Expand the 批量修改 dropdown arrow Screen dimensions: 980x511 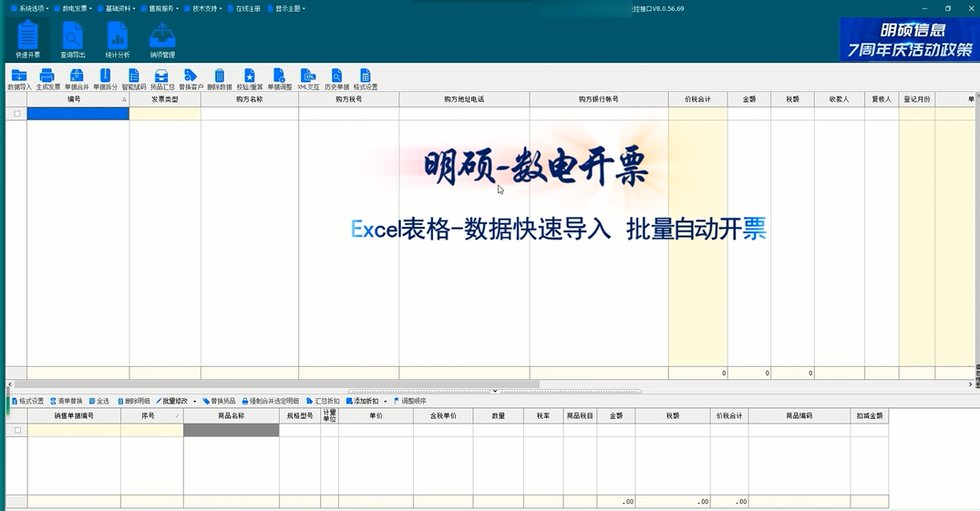click(194, 402)
